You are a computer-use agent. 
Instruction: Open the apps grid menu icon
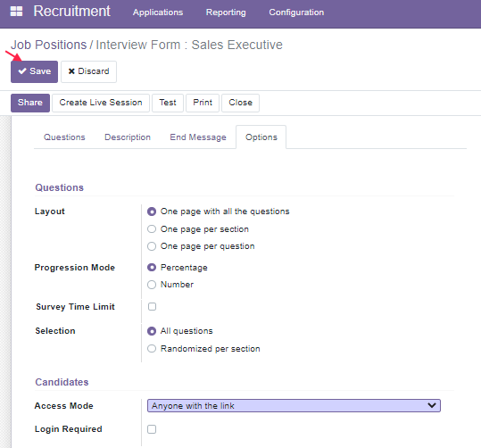click(16, 12)
